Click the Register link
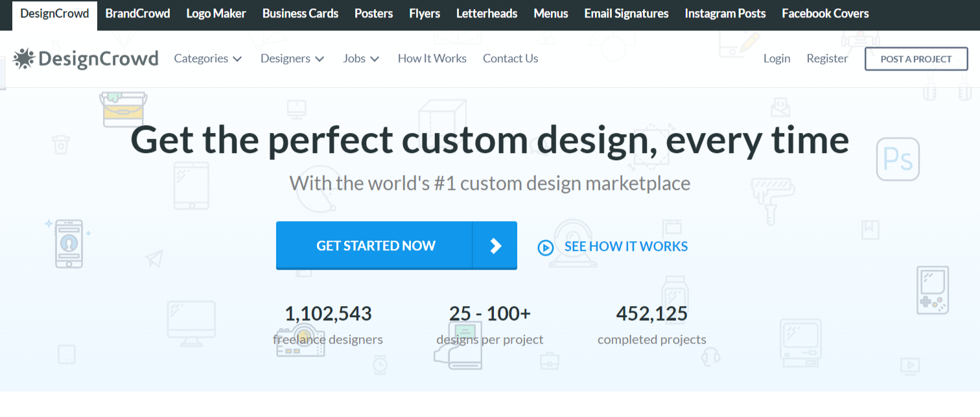 827,58
